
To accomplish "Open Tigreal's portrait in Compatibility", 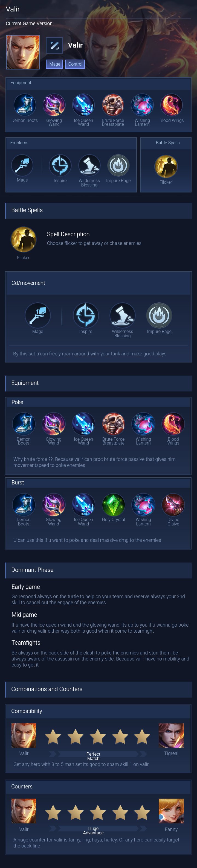I will (x=171, y=736).
